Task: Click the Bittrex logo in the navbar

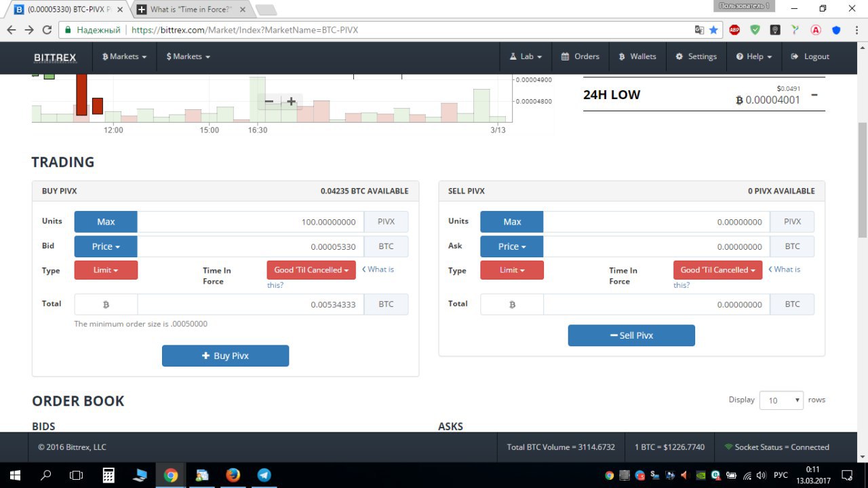Action: pyautogui.click(x=55, y=57)
